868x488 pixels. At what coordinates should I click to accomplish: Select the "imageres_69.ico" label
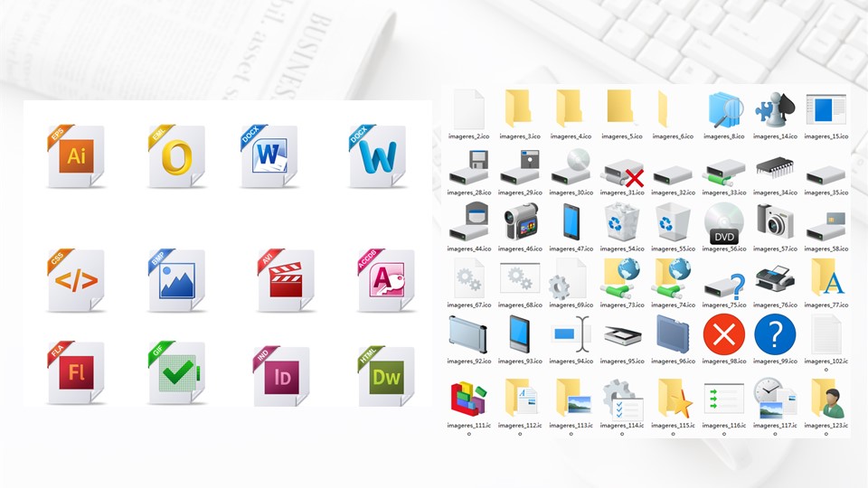(571, 305)
